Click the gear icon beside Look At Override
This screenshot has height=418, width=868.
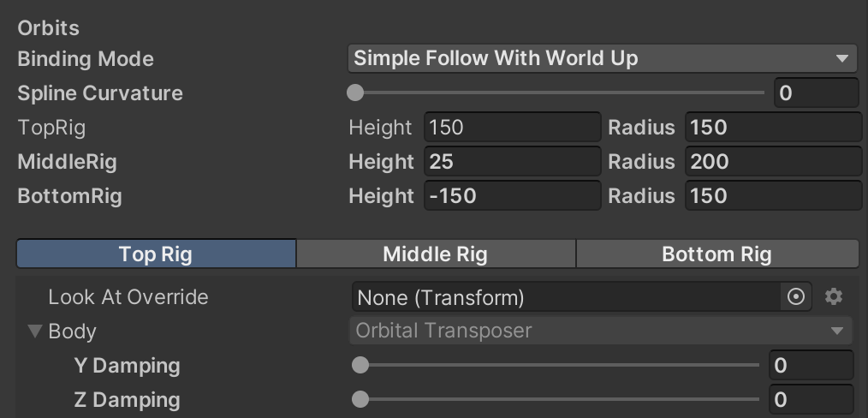pyautogui.click(x=834, y=296)
